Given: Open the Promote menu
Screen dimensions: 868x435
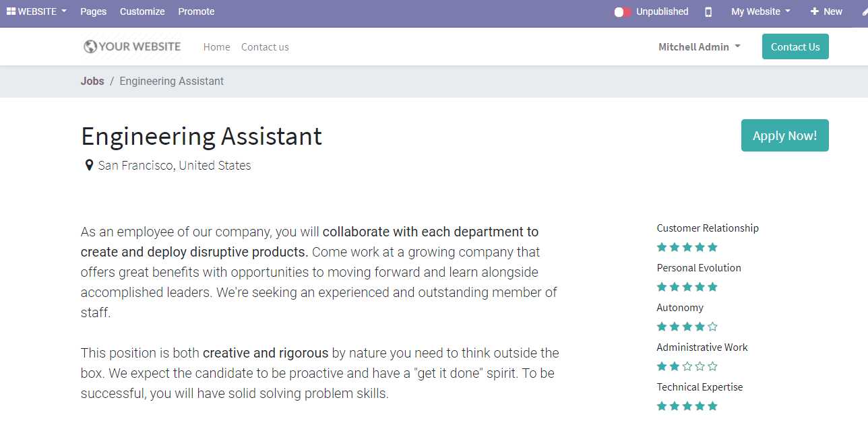Looking at the screenshot, I should [196, 11].
